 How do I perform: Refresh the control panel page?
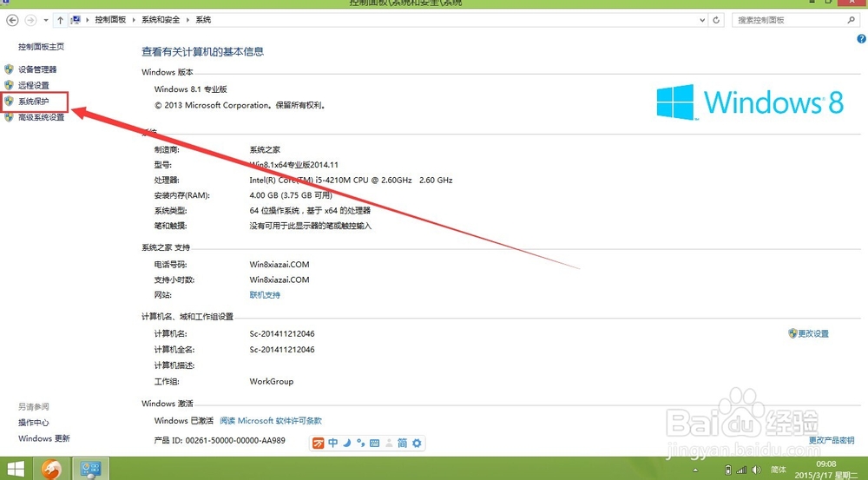pos(716,20)
